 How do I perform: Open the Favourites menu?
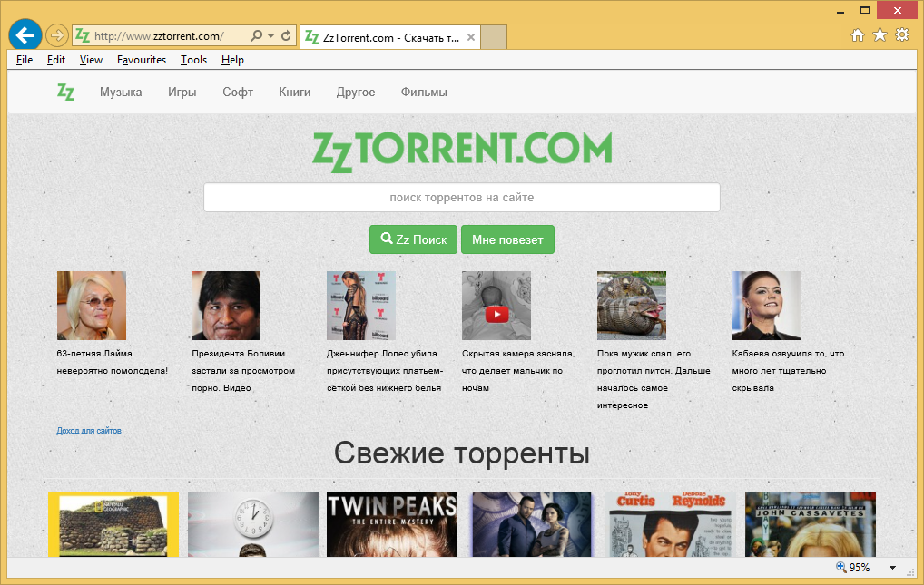coord(142,60)
